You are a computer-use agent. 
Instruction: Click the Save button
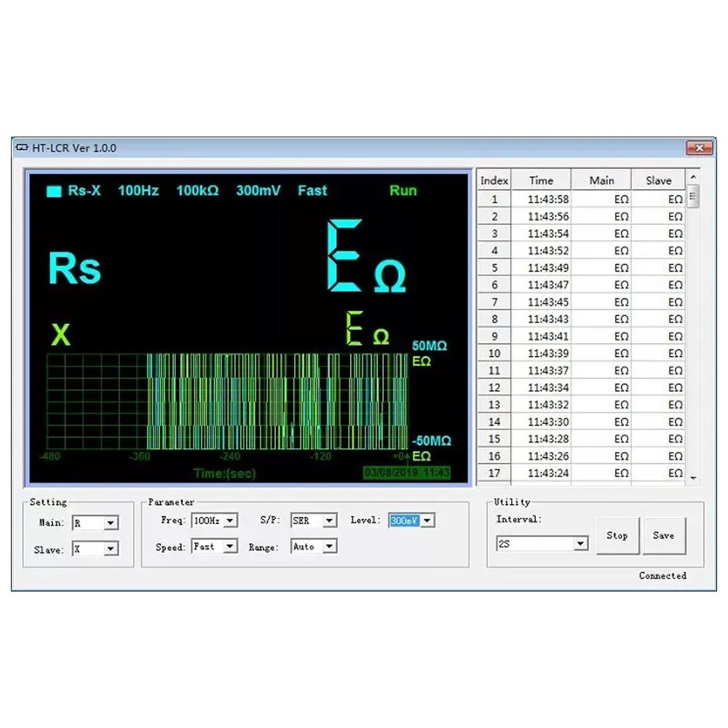click(x=663, y=536)
